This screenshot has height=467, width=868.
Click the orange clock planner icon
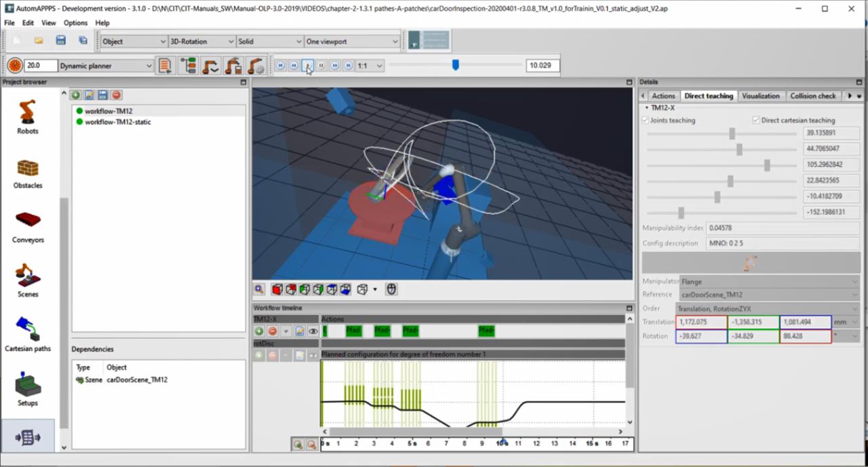pos(15,66)
